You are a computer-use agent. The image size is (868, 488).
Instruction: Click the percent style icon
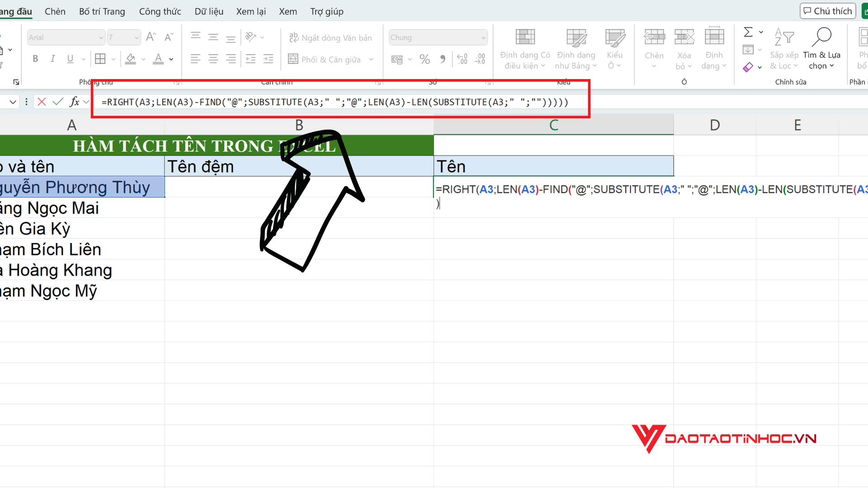[x=425, y=59]
